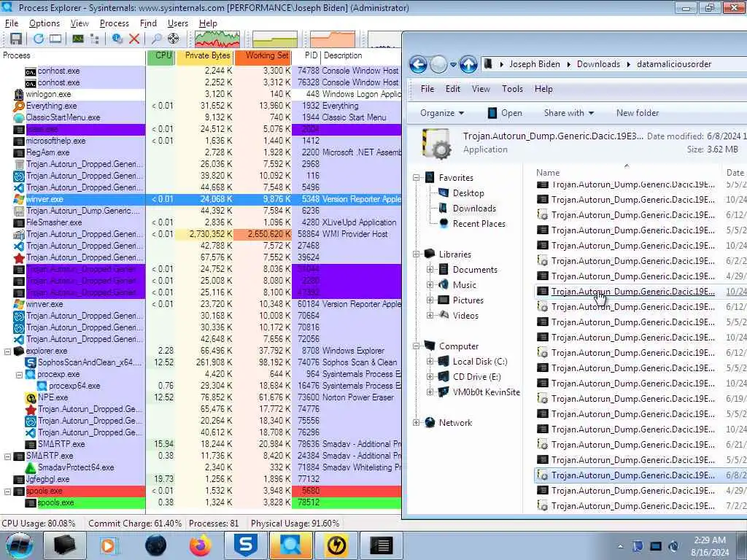Open the Tools menu in the Explorer window

(x=512, y=89)
